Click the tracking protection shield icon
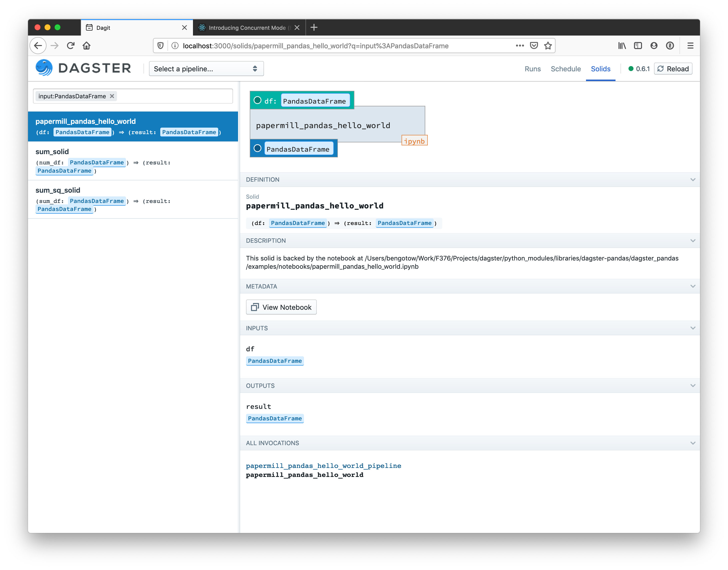 click(160, 46)
